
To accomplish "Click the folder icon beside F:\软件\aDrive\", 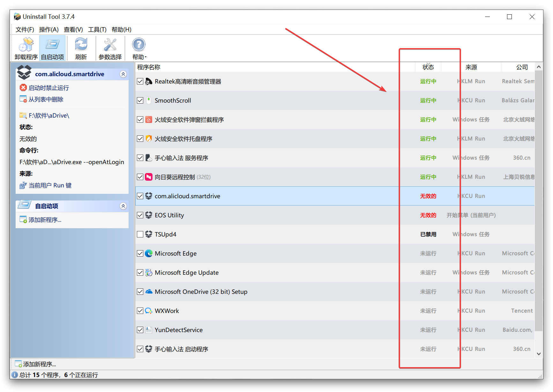I will pos(23,115).
